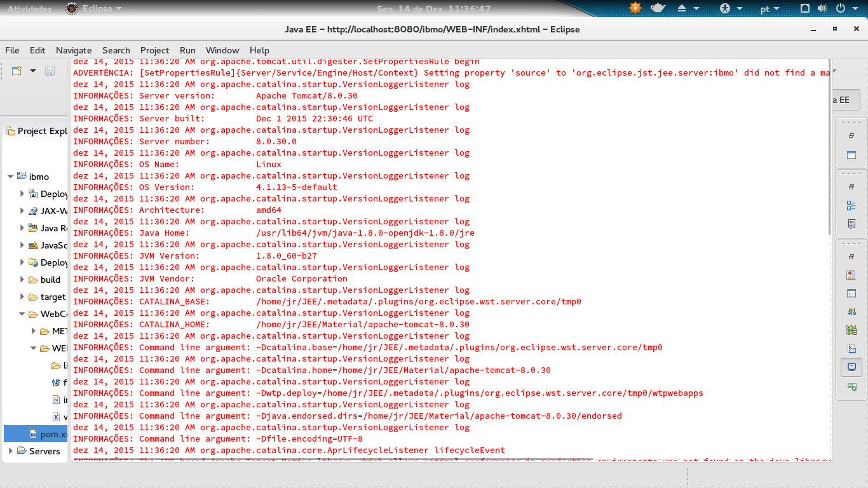868x488 pixels.
Task: Open the Navigate menu
Action: [x=74, y=50]
